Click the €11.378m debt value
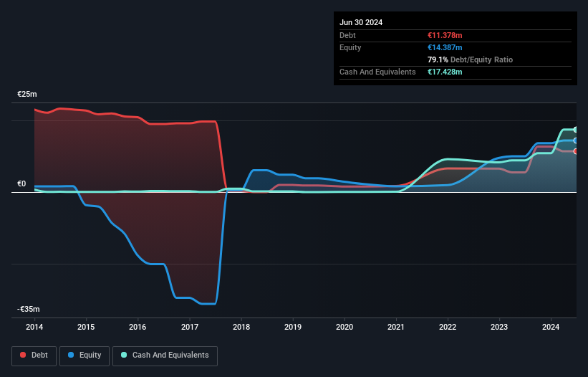 pos(445,35)
